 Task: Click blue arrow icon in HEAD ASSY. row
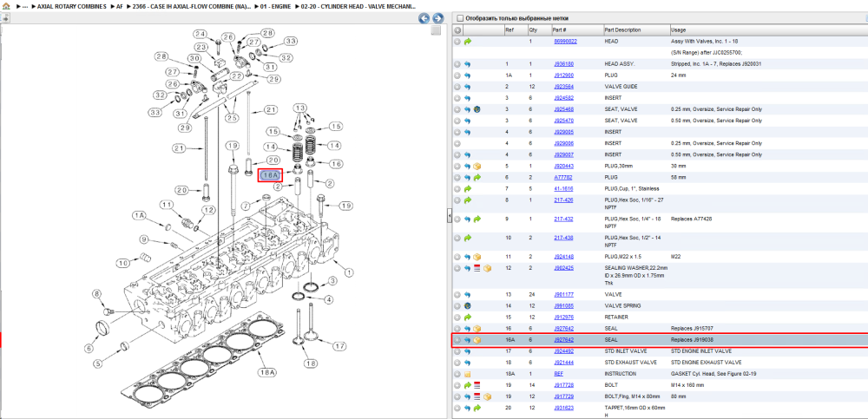tap(468, 64)
